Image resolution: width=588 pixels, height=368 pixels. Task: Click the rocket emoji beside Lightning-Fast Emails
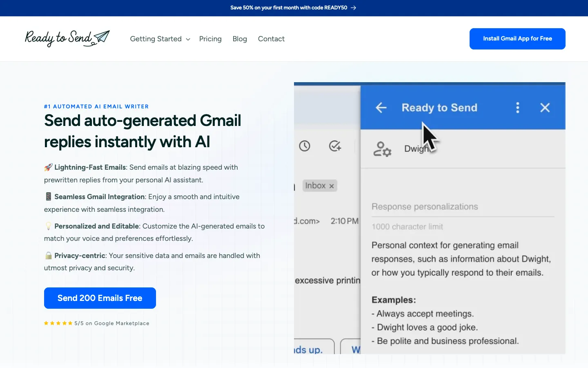pyautogui.click(x=48, y=167)
